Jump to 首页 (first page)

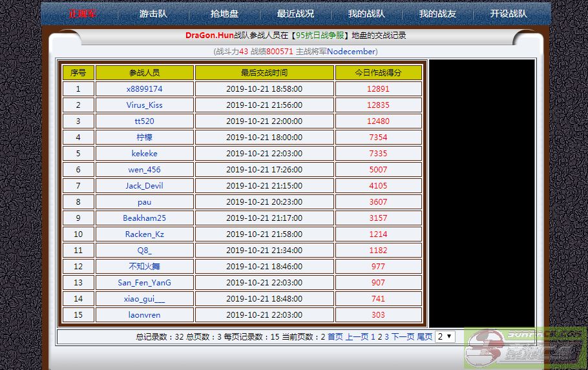click(x=335, y=336)
